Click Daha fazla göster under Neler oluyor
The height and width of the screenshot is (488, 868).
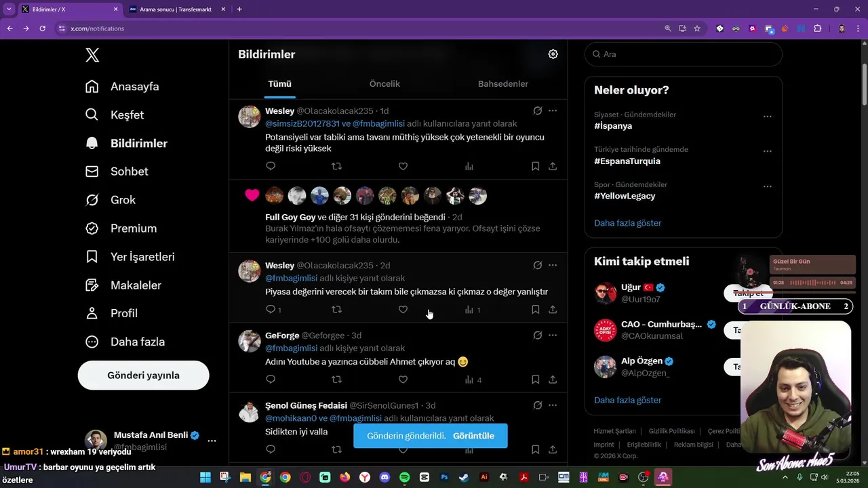[627, 223]
